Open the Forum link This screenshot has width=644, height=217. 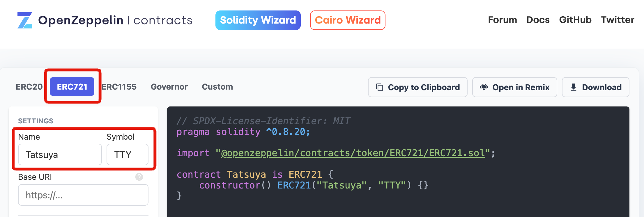click(503, 20)
